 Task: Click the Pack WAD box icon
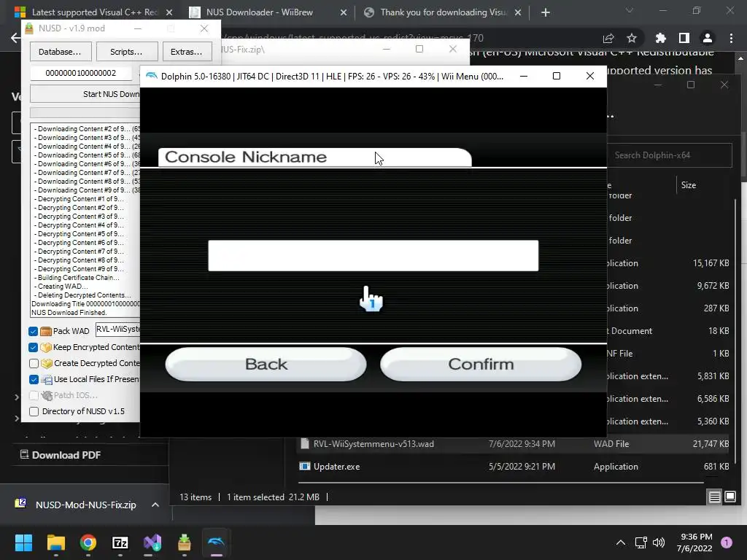(x=46, y=331)
